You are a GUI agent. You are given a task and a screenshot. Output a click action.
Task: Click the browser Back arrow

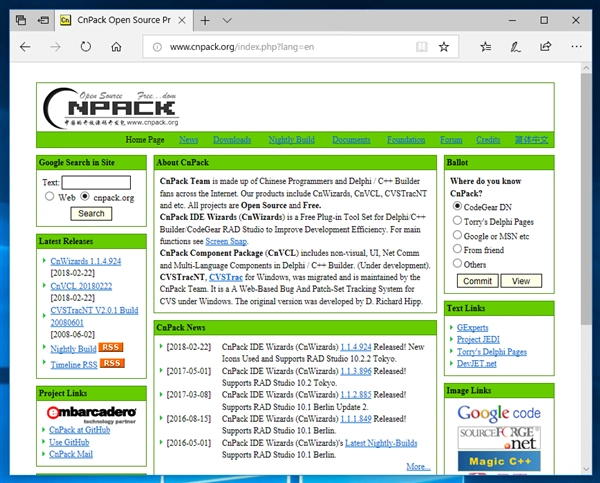(x=25, y=47)
